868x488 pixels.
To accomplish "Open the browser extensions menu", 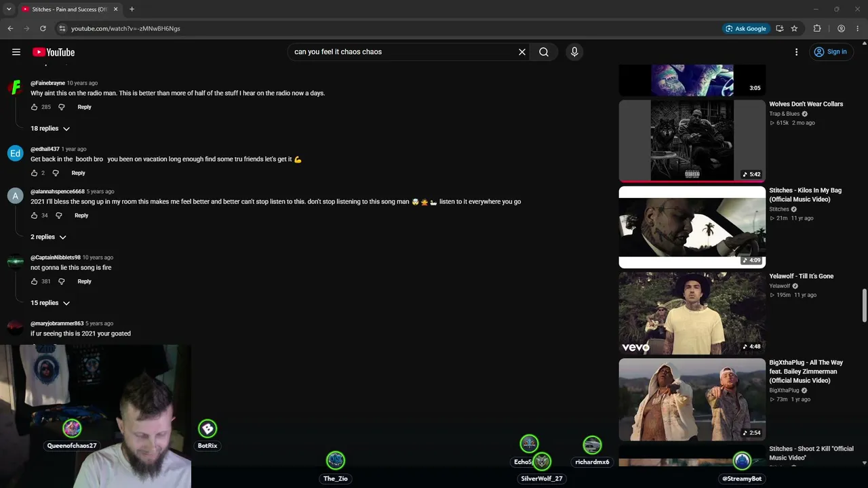I will (x=817, y=28).
